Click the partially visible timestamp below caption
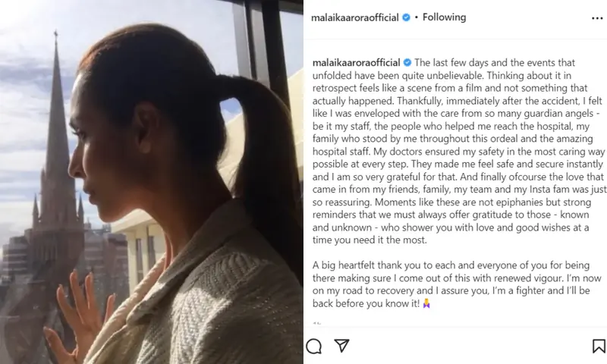 click(316, 323)
